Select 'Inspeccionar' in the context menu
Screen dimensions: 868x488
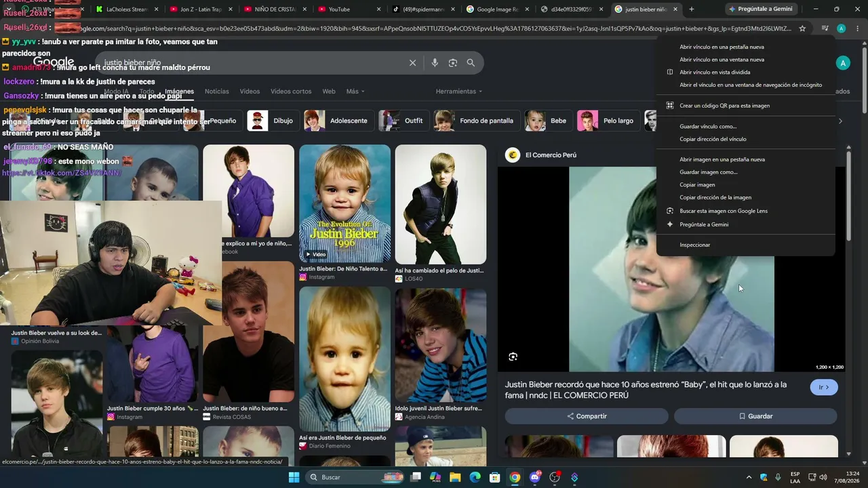[x=746, y=245]
